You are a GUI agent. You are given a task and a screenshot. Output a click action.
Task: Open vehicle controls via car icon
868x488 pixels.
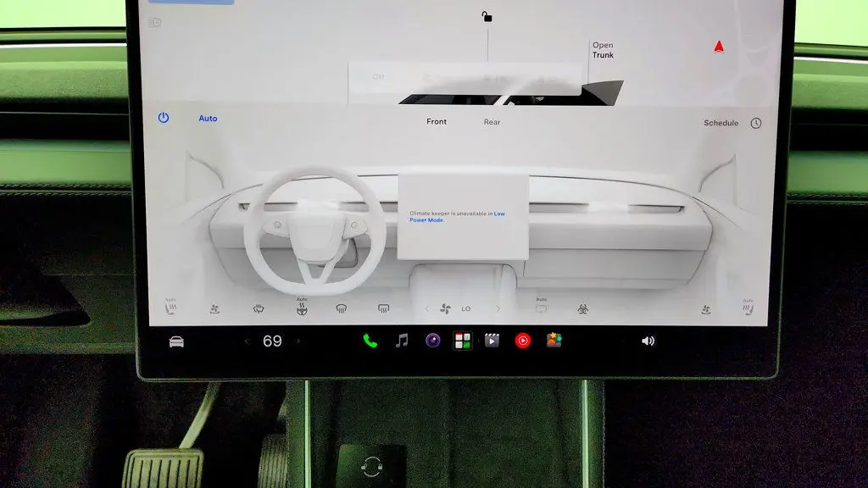176,342
